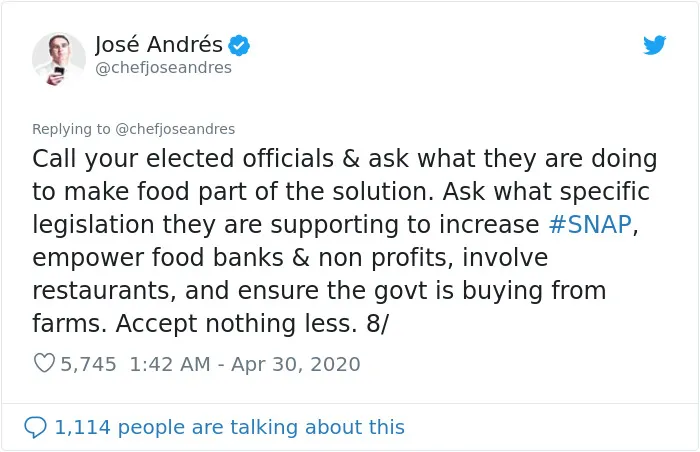
Task: Open the #SNAP hashtag
Action: [x=590, y=224]
